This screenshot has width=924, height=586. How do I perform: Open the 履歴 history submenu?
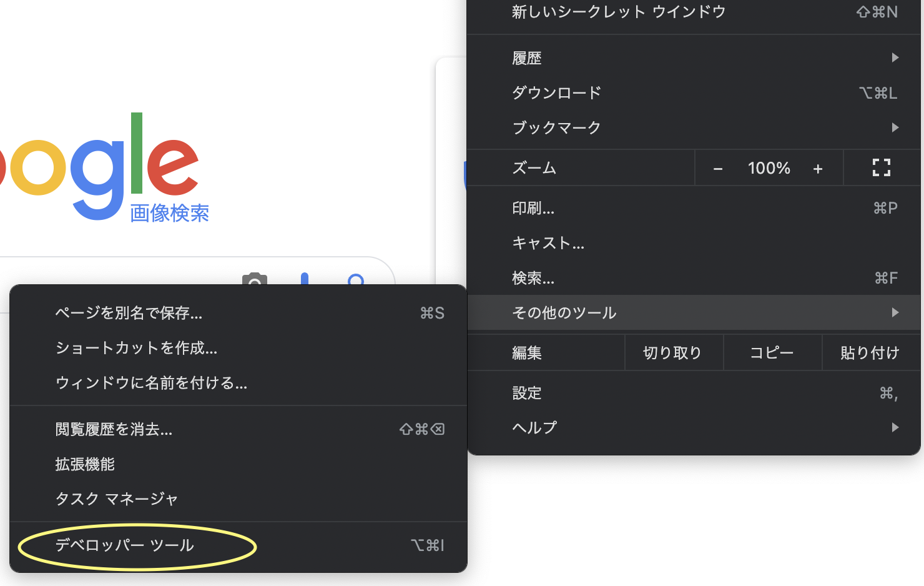click(x=694, y=58)
